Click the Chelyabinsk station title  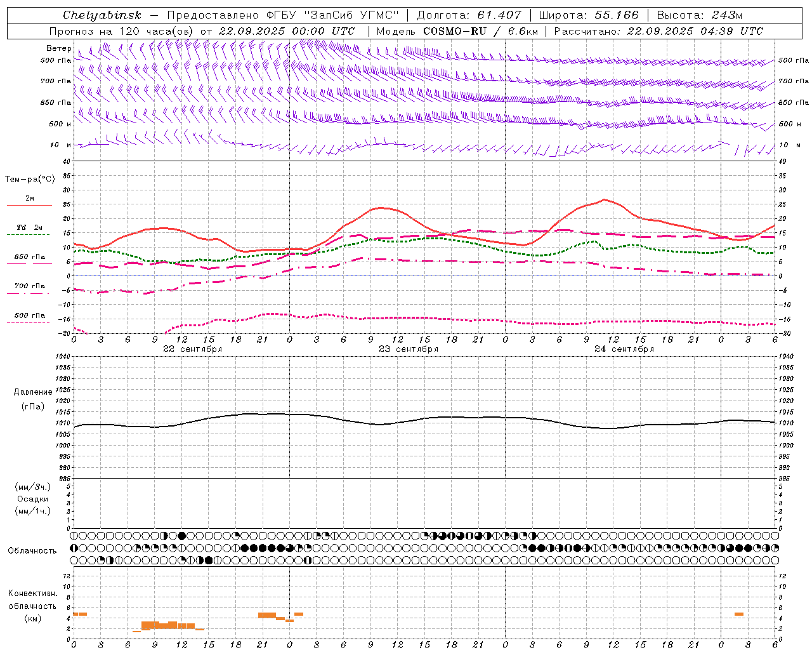tap(102, 15)
